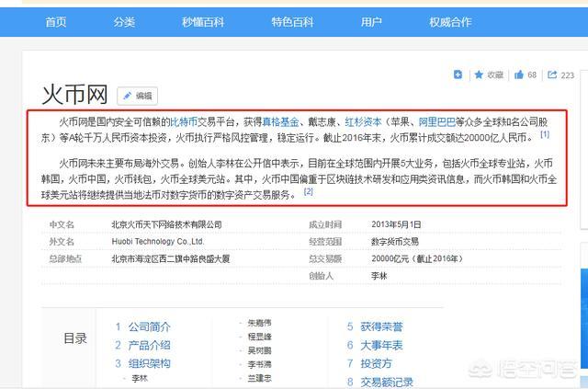Jump to 大事年表 in the contents
This screenshot has width=588, height=389.
pos(381,345)
